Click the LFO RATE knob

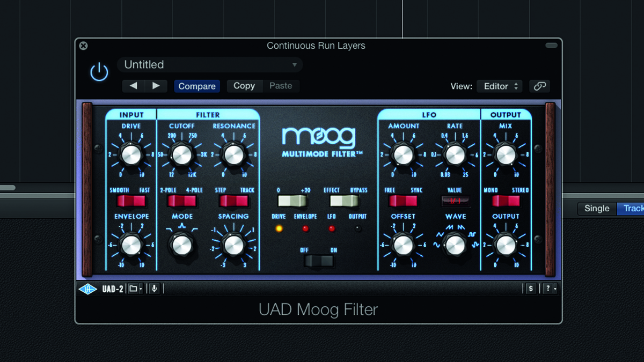(455, 154)
